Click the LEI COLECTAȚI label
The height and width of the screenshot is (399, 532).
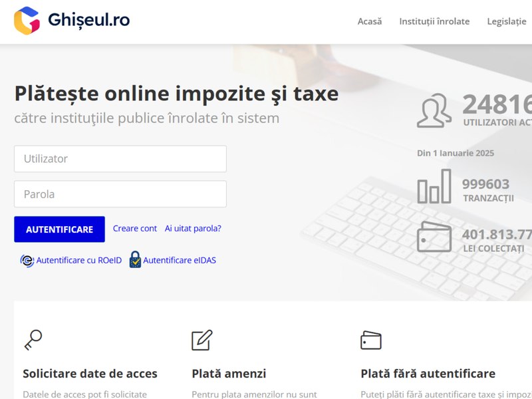coord(493,249)
